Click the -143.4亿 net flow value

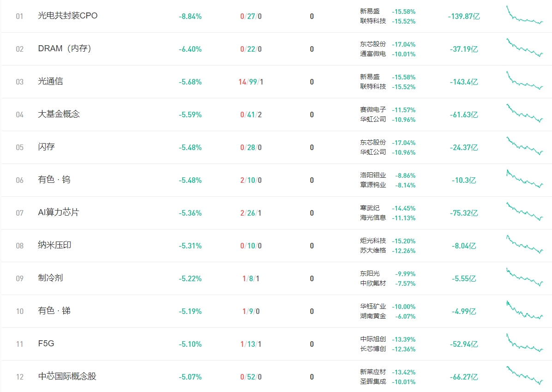tap(464, 82)
